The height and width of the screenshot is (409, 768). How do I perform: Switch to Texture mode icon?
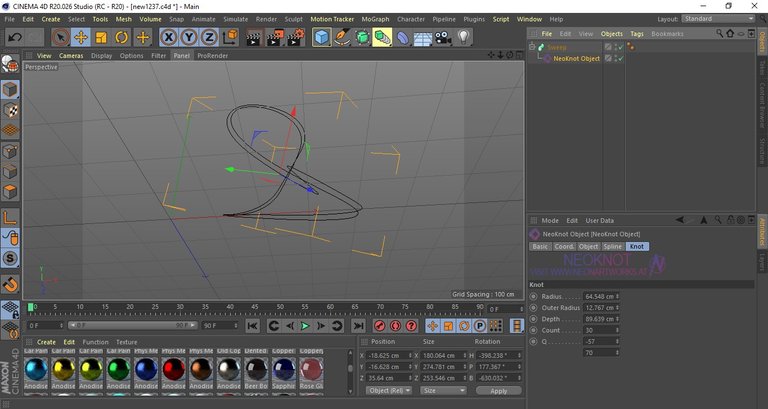pyautogui.click(x=10, y=110)
